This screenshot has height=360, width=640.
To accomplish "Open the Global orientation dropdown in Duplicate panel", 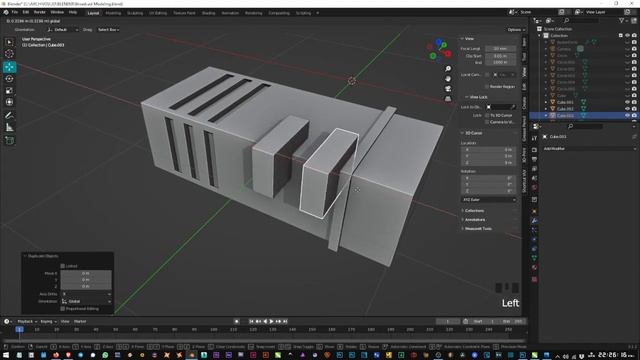I will point(86,301).
